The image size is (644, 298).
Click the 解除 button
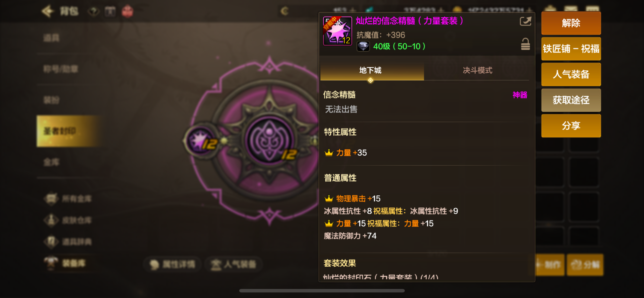(x=571, y=23)
